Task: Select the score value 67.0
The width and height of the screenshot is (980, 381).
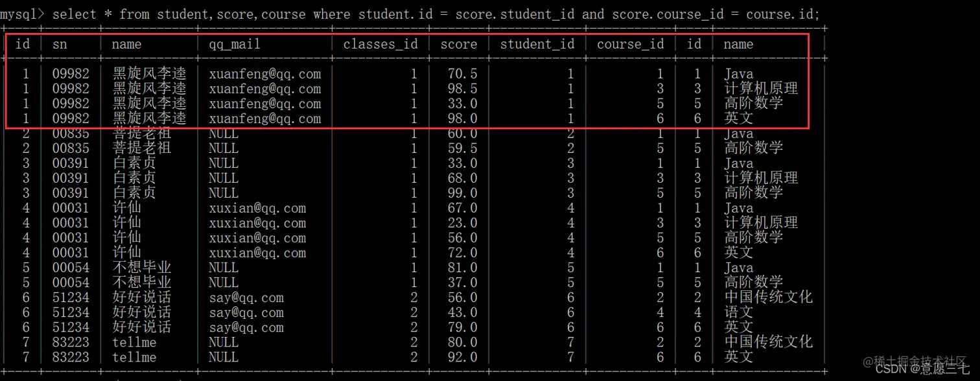Action: coord(463,208)
